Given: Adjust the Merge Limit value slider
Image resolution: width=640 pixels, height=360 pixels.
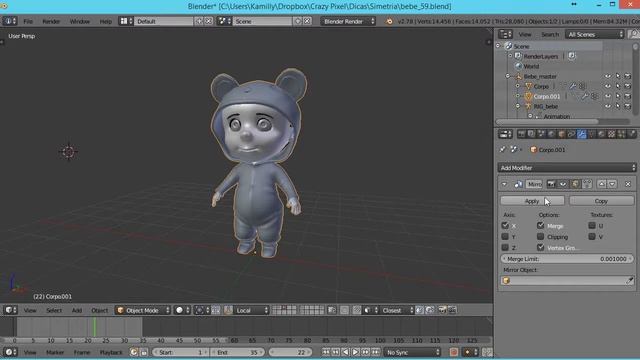Looking at the screenshot, I should click(x=567, y=259).
